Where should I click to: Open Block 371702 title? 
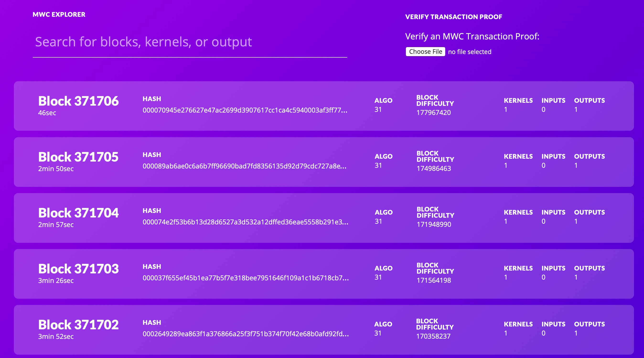coord(78,325)
